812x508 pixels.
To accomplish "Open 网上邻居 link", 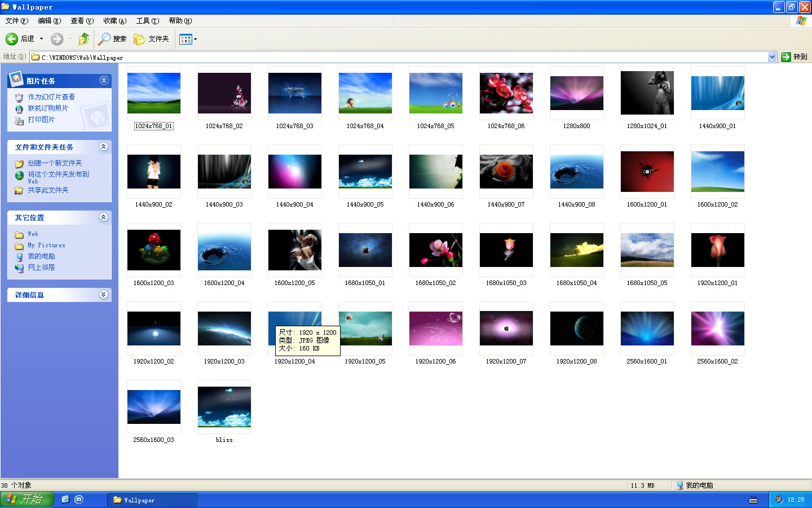I will 41,268.
